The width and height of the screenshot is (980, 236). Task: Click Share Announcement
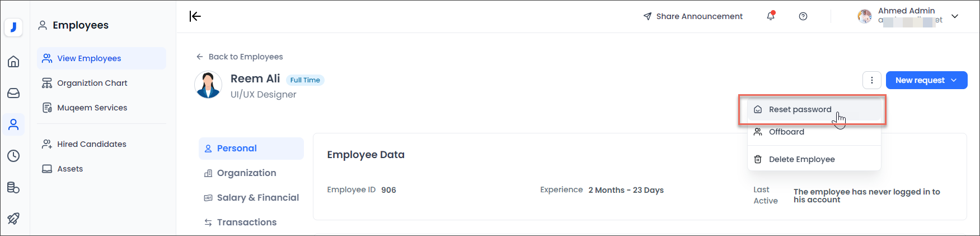(693, 16)
